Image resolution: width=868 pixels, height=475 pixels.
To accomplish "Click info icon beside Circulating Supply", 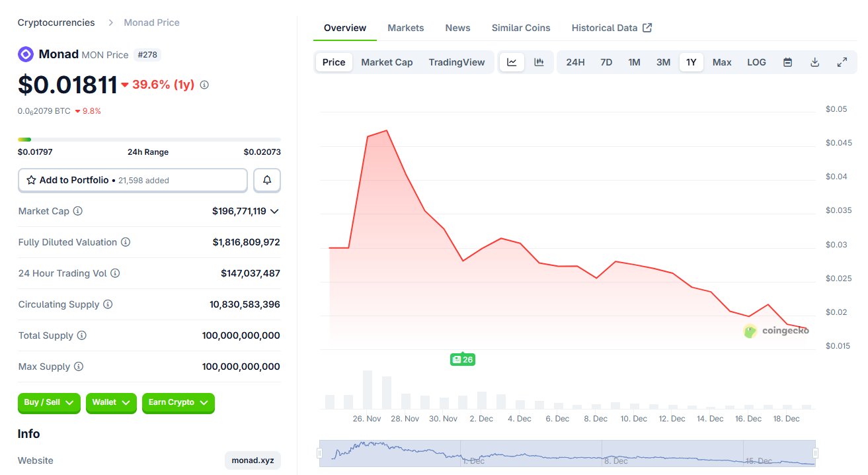I will click(x=108, y=304).
